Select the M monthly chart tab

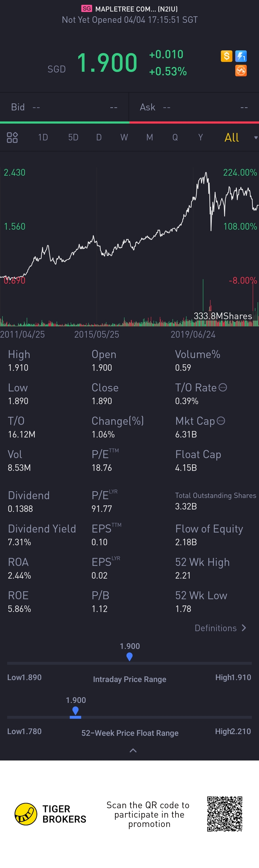(x=150, y=138)
